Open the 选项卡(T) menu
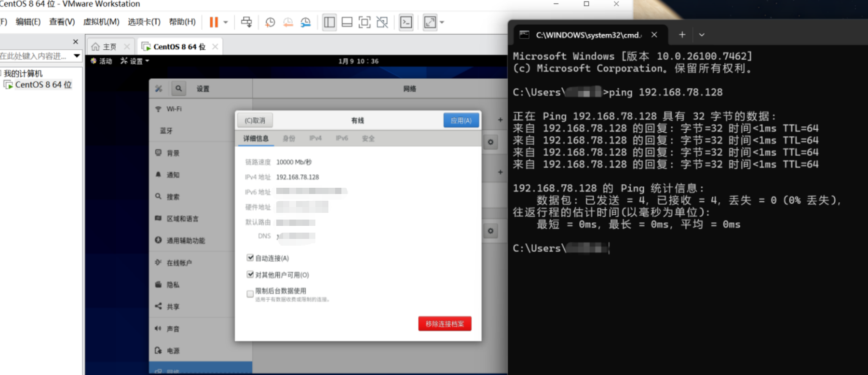Screen dimensions: 868x375 [144, 22]
